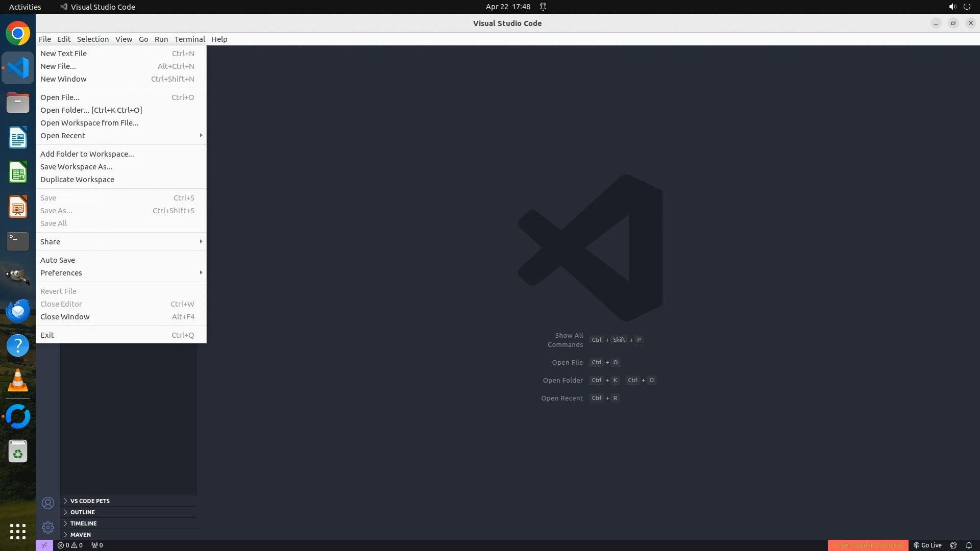Open the remote window status icon

click(44, 545)
